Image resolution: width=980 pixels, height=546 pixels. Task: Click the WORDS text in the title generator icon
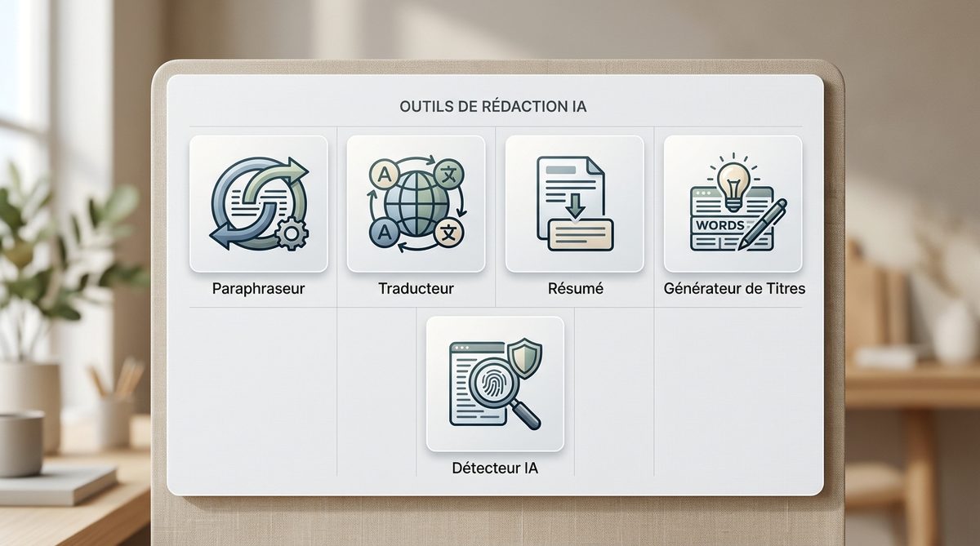click(x=719, y=224)
